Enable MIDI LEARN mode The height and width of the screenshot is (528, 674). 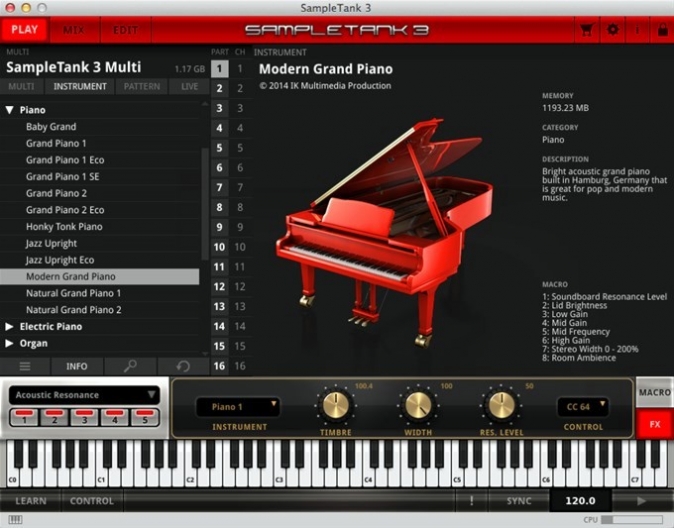pos(31,501)
